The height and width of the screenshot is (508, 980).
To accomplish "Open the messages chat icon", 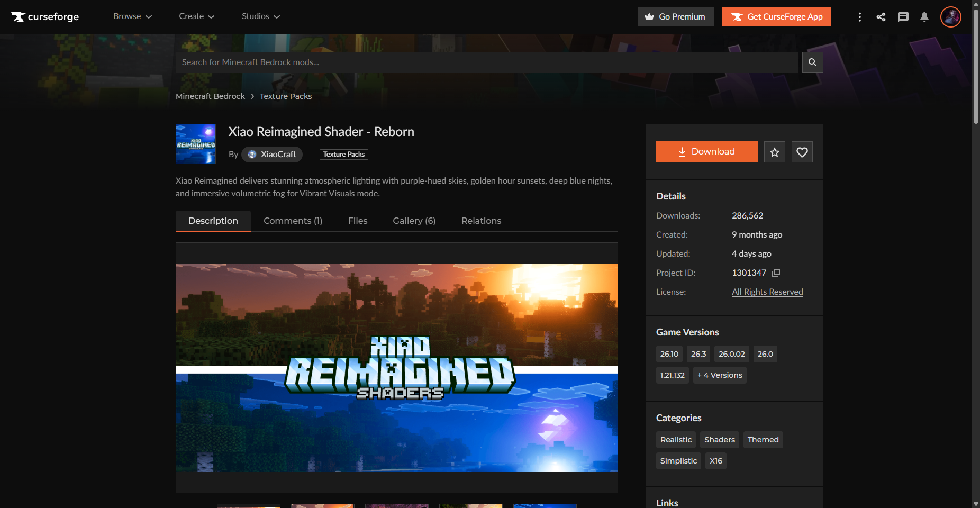I will (903, 17).
